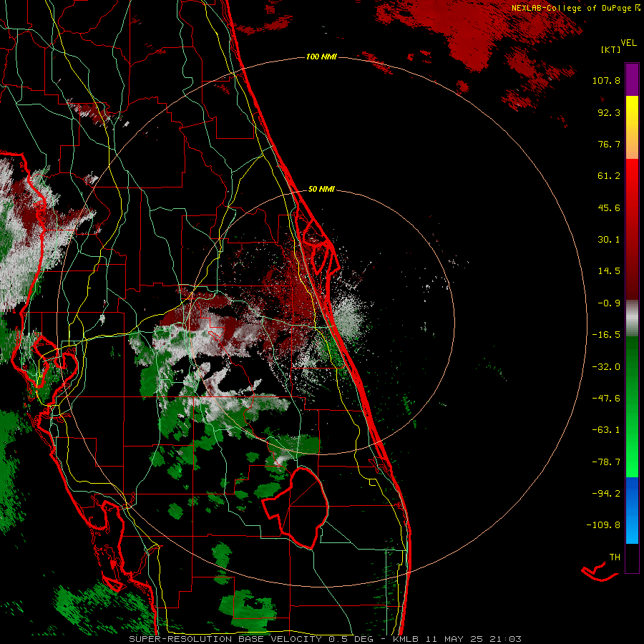This screenshot has width=644, height=644.
Task: Click the -47.6 legend value
Action: [606, 399]
